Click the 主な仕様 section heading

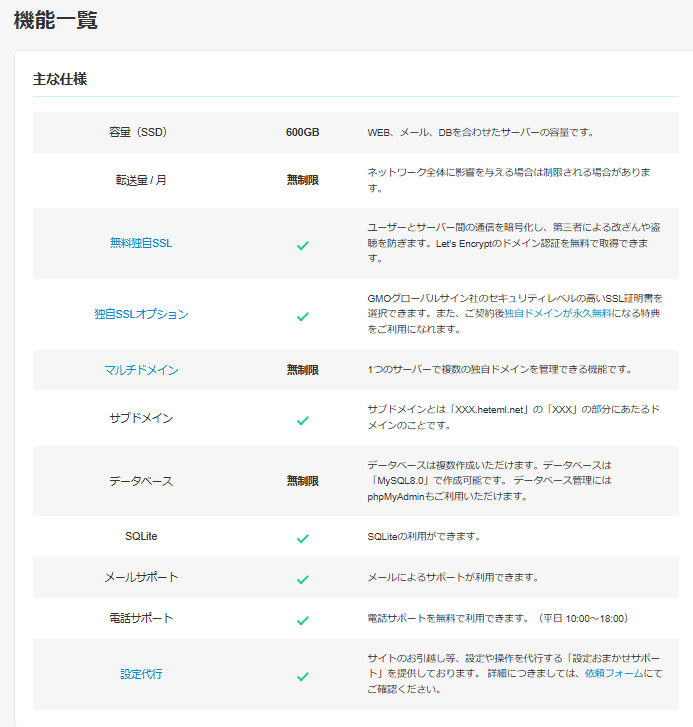[60, 79]
